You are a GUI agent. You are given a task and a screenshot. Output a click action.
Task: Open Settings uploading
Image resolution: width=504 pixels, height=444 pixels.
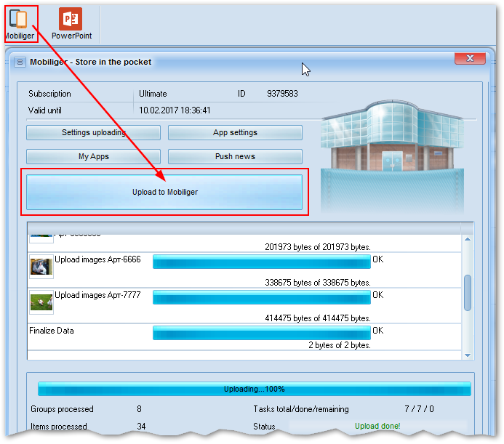[x=93, y=133]
